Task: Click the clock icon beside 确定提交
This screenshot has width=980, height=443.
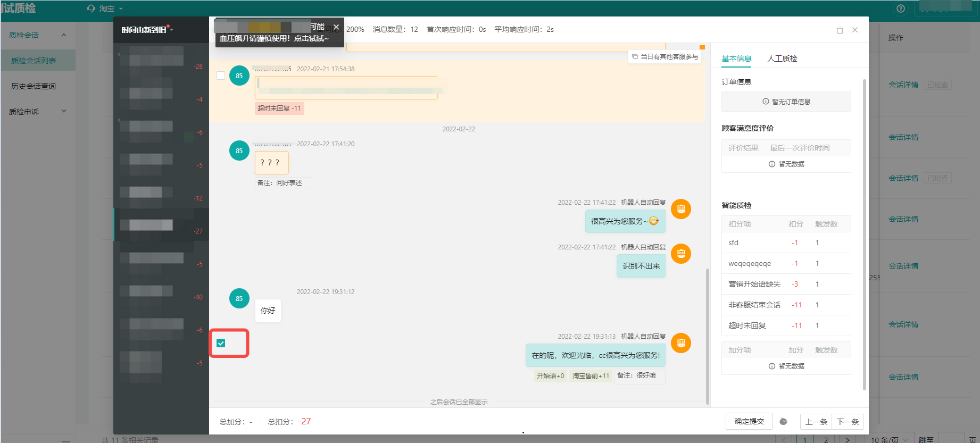Action: point(783,421)
